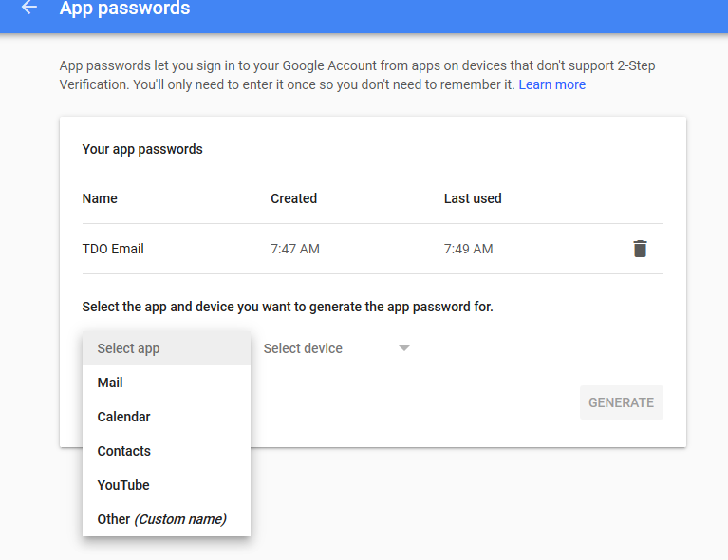Click the Select app placeholder entry
This screenshot has height=560, width=728.
128,348
